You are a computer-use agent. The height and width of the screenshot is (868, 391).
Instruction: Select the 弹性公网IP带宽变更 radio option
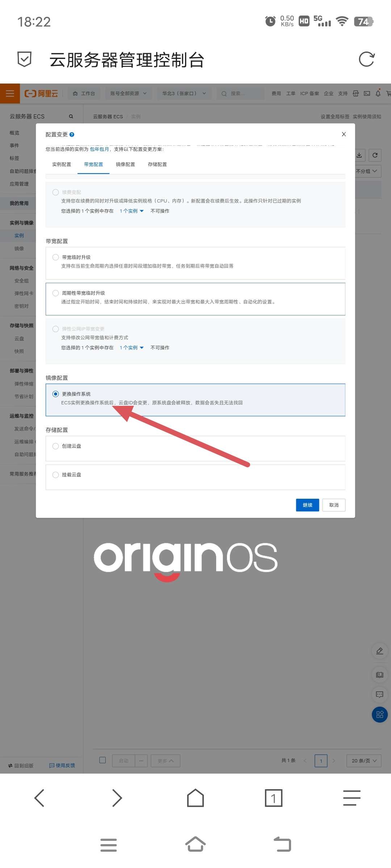[55, 329]
